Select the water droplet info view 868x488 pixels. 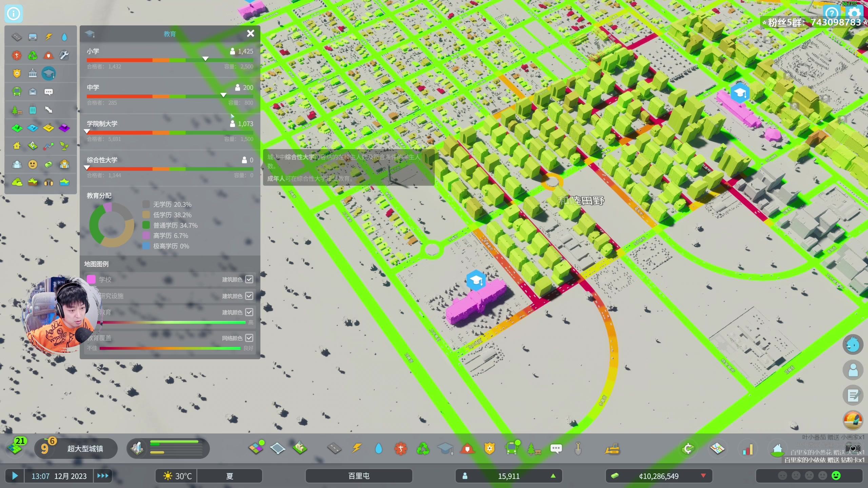(64, 37)
